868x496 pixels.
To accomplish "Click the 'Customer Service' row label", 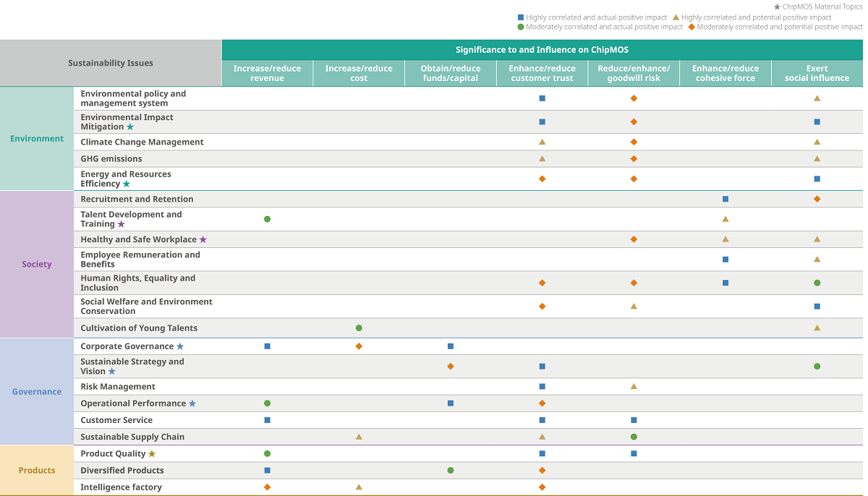I will pyautogui.click(x=116, y=420).
